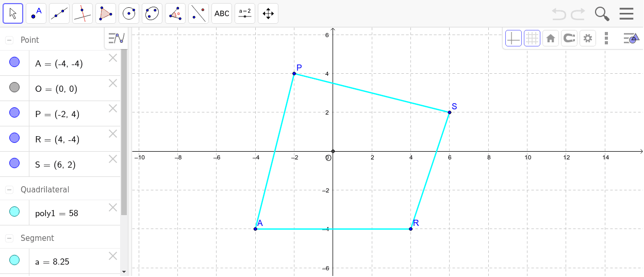The height and width of the screenshot is (277, 644).
Task: Click the Point group heading
Action: 30,40
